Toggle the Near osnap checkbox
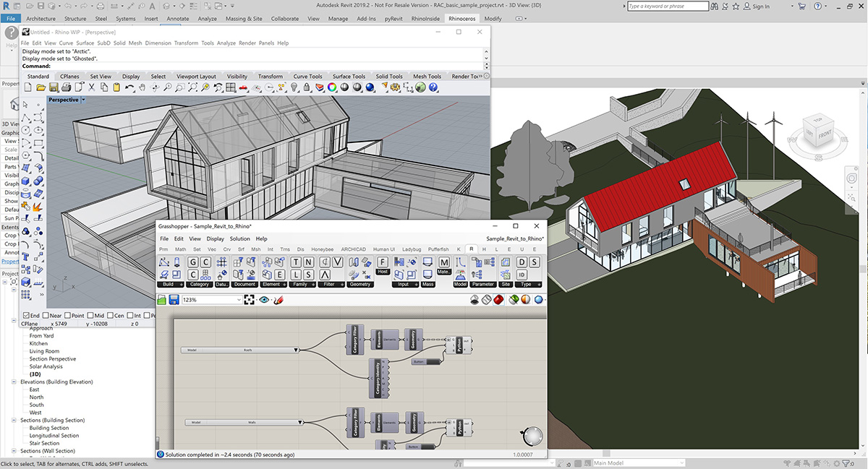Image resolution: width=868 pixels, height=469 pixels. pos(47,316)
